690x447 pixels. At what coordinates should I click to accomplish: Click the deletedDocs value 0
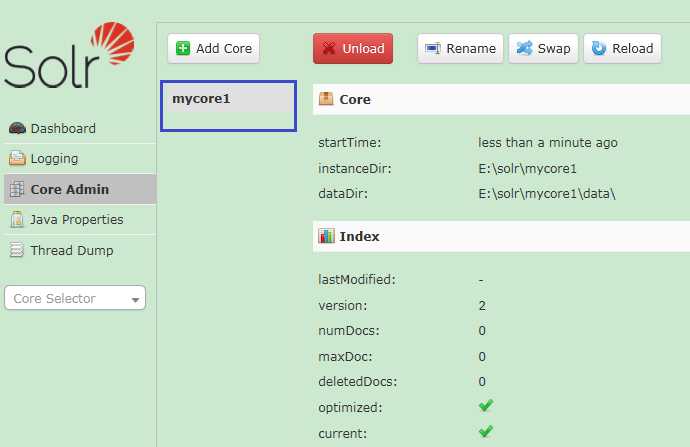click(x=482, y=381)
